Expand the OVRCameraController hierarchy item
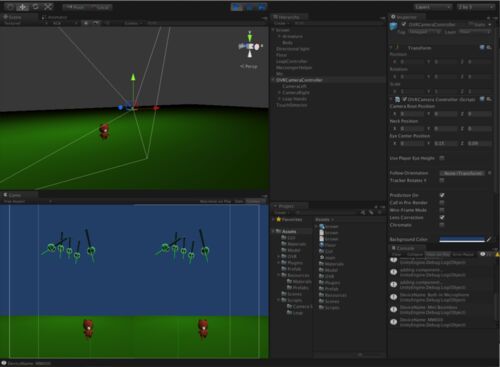The width and height of the screenshot is (500, 367). click(273, 80)
